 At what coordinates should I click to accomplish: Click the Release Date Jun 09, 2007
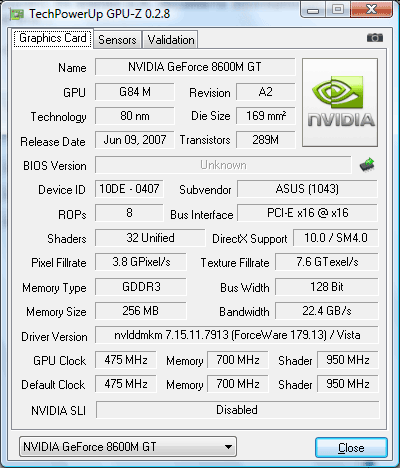tap(135, 140)
